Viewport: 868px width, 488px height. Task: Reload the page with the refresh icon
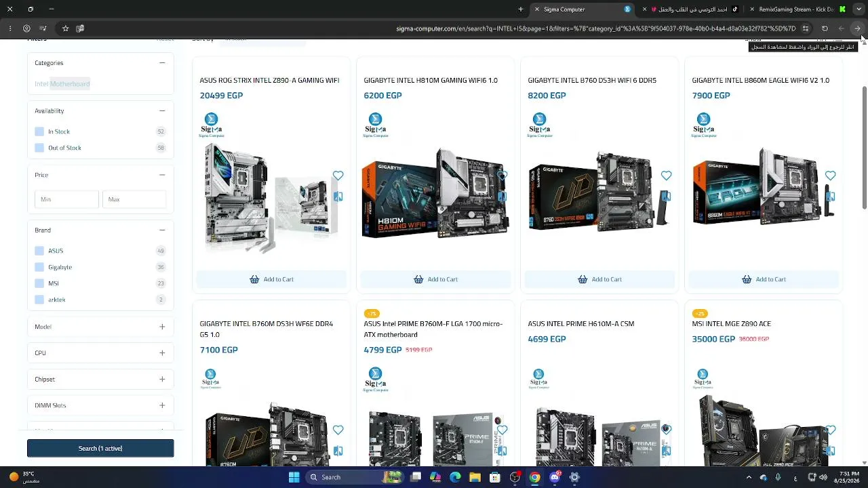click(x=825, y=28)
